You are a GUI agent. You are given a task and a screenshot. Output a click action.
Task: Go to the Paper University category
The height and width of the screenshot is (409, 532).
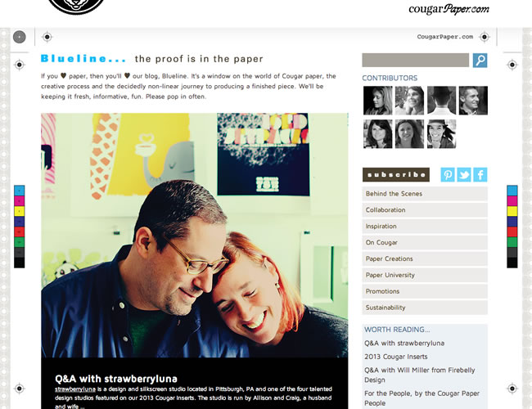click(425, 275)
